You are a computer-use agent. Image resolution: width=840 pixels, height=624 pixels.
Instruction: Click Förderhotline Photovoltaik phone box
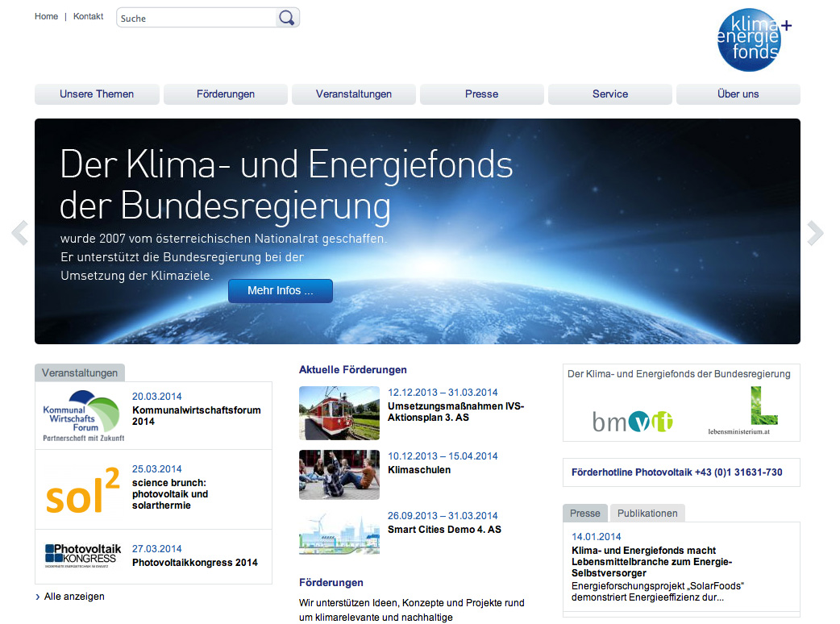click(681, 472)
